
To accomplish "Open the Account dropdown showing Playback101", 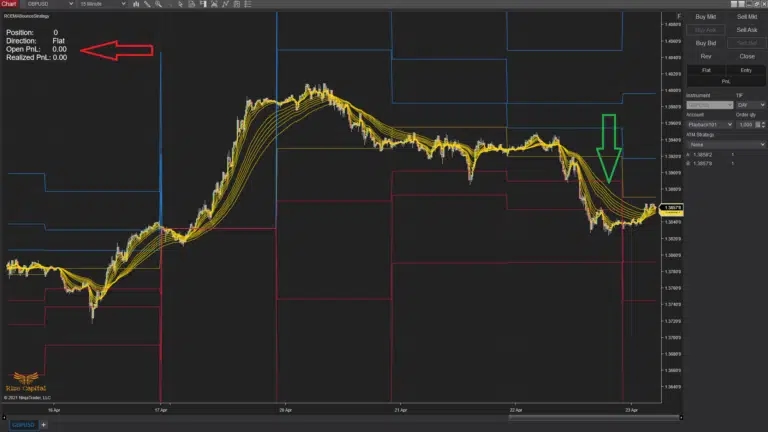I will 709,124.
